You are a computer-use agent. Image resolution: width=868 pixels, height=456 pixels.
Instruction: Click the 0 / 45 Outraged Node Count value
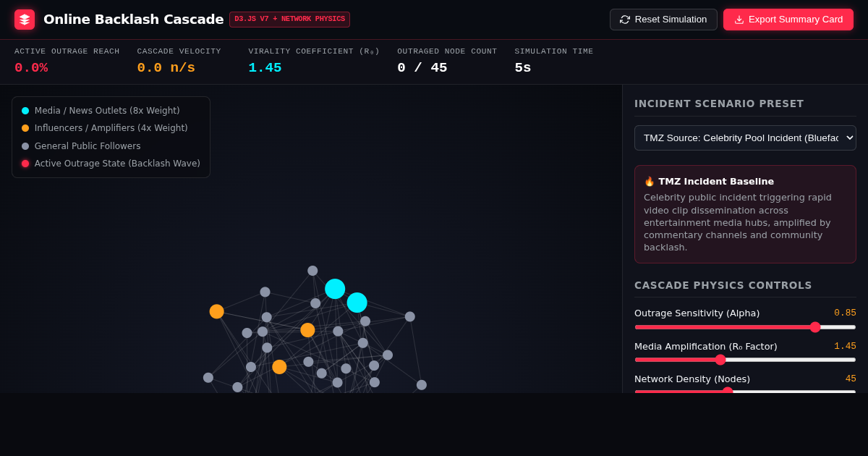pyautogui.click(x=422, y=68)
